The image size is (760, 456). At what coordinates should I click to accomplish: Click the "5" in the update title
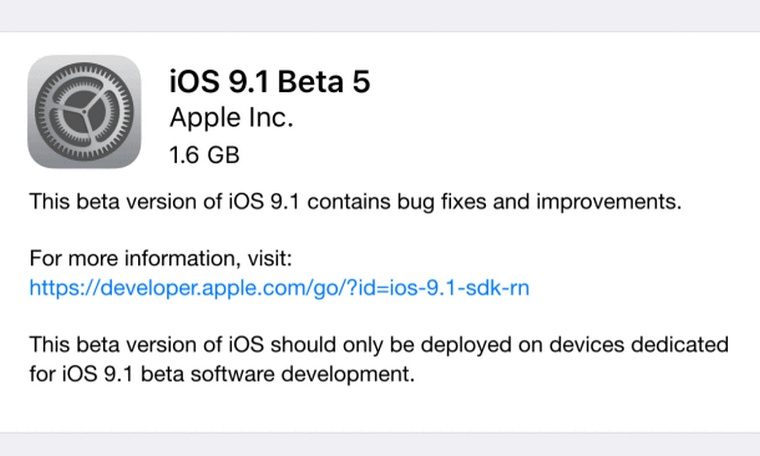coord(360,81)
